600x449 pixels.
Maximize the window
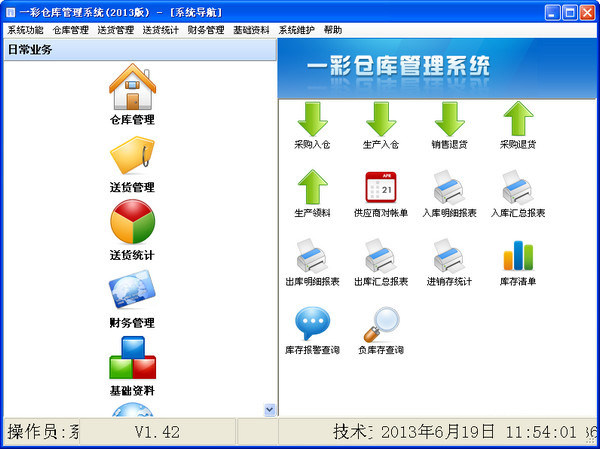(x=570, y=13)
